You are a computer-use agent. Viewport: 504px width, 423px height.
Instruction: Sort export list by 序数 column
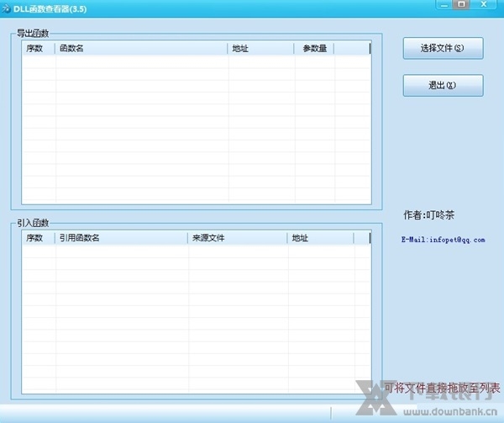pyautogui.click(x=39, y=49)
